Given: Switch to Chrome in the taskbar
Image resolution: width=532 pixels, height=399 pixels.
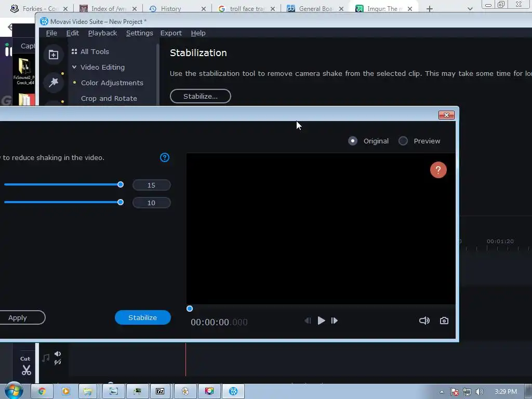Looking at the screenshot, I should (42, 391).
